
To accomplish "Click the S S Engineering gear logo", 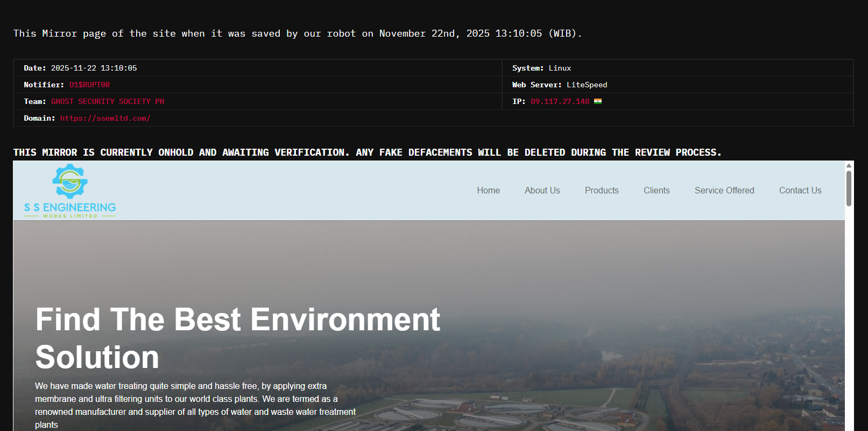I will coord(70,182).
